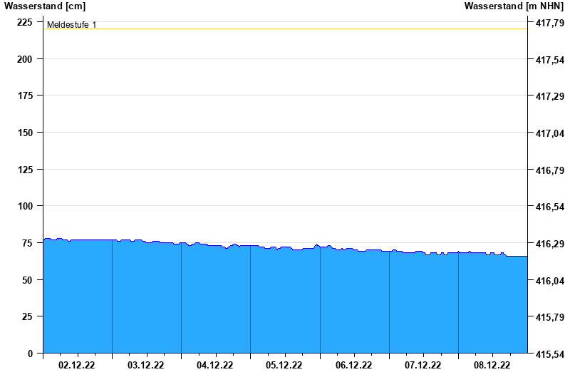Click the "Meldestufe 1" label
570x392 pixels.
pyautogui.click(x=71, y=25)
